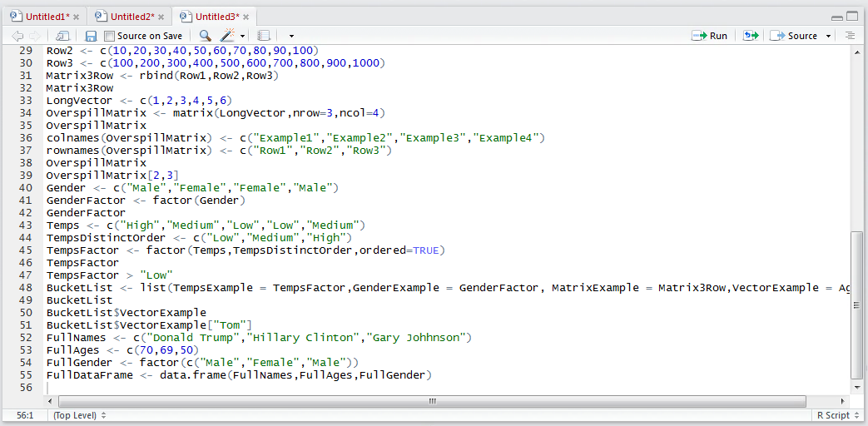Expand the code tools dropdown arrow
The height and width of the screenshot is (426, 868).
[x=242, y=37]
